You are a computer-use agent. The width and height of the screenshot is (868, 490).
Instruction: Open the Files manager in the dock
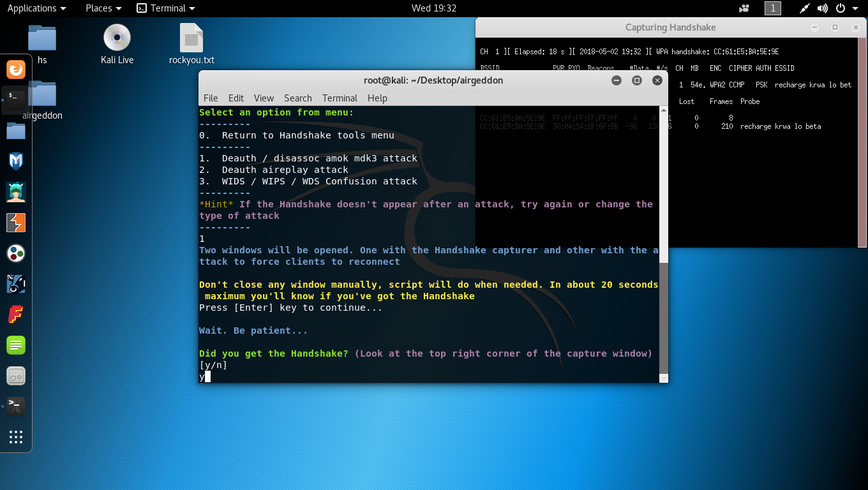point(16,131)
